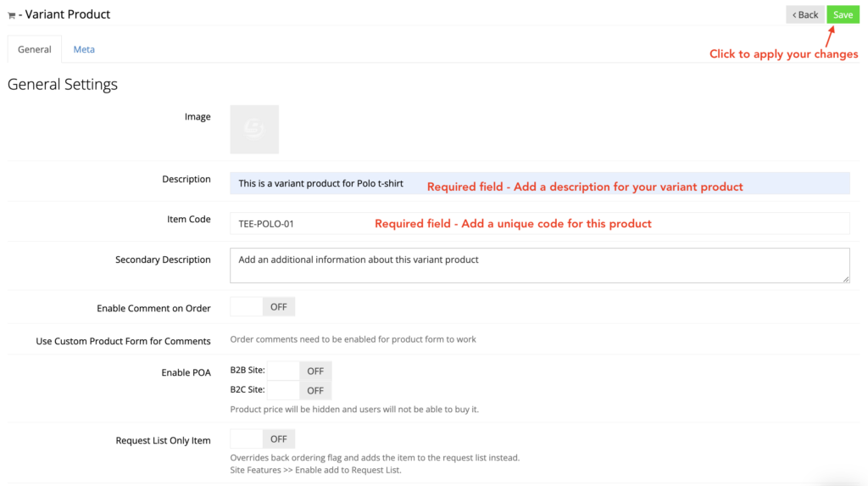Toggle Enable Comment on Order switch
868x486 pixels.
[x=262, y=307]
